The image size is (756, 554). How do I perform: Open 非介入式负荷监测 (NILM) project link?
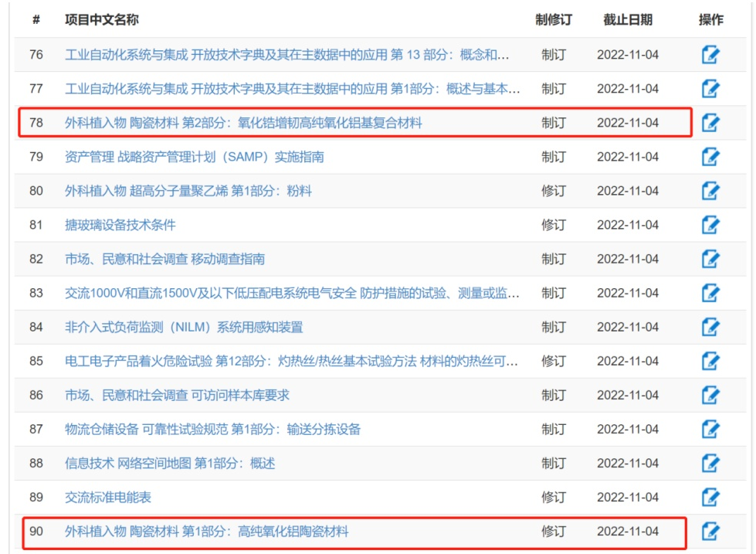[x=183, y=327]
